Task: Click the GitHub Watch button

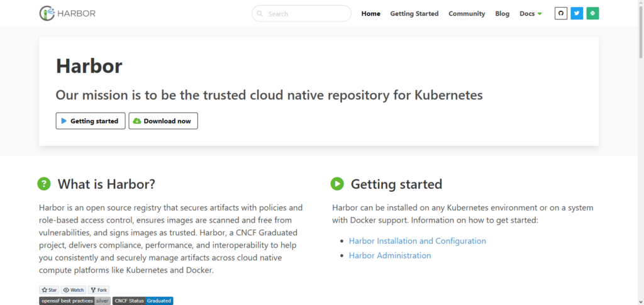Action: tap(74, 290)
